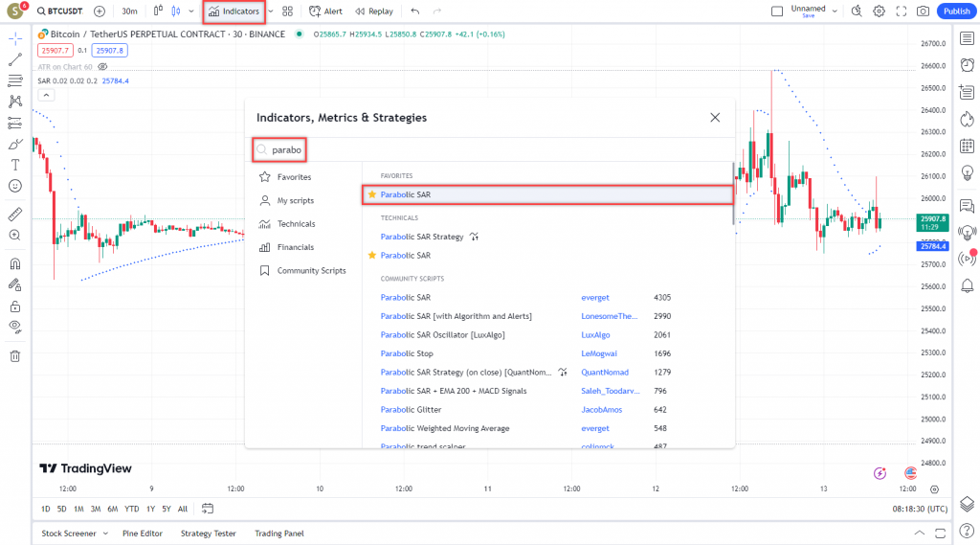Open the patterns drawing tool
Image resolution: width=980 pixels, height=545 pixels.
click(15, 102)
